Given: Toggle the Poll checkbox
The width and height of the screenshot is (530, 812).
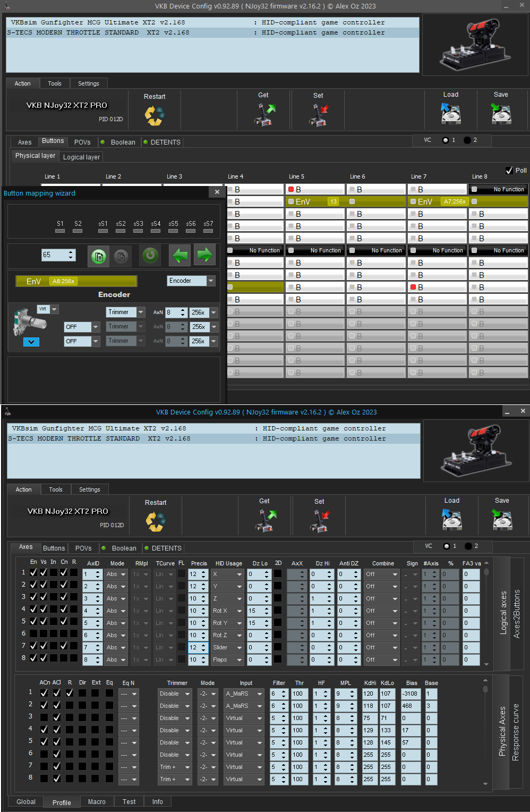Looking at the screenshot, I should (509, 171).
